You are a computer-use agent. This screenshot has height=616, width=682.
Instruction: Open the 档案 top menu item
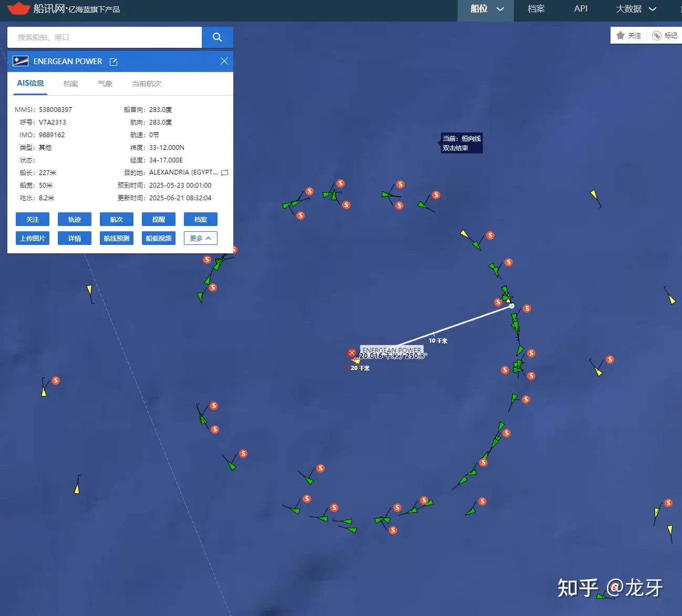coord(536,9)
